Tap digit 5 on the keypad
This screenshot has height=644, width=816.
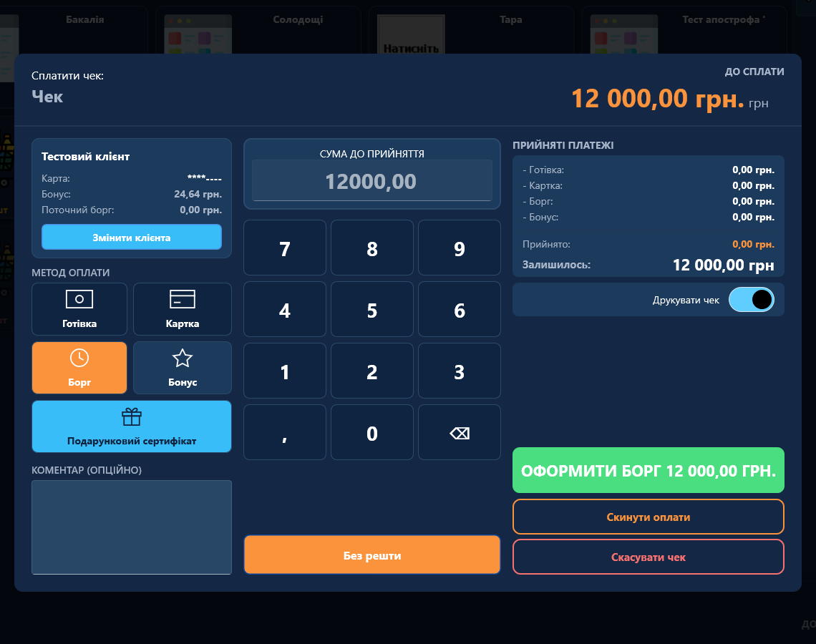pyautogui.click(x=372, y=310)
